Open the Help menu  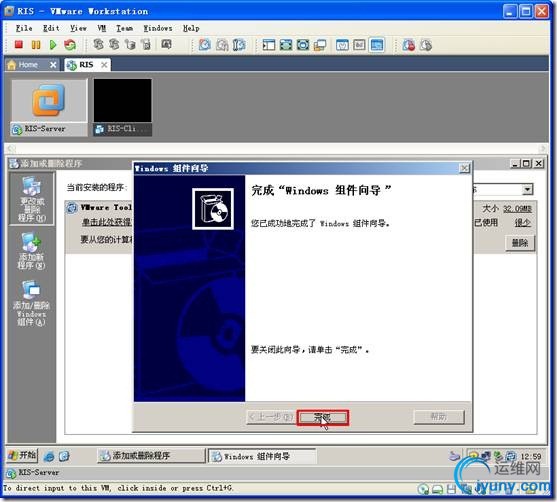191,28
